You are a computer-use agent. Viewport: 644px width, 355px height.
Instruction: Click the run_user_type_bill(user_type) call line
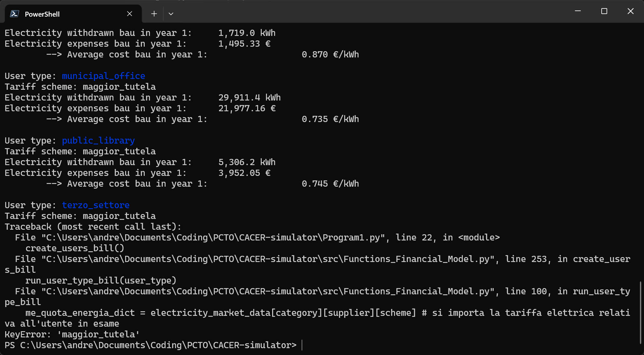pos(101,281)
